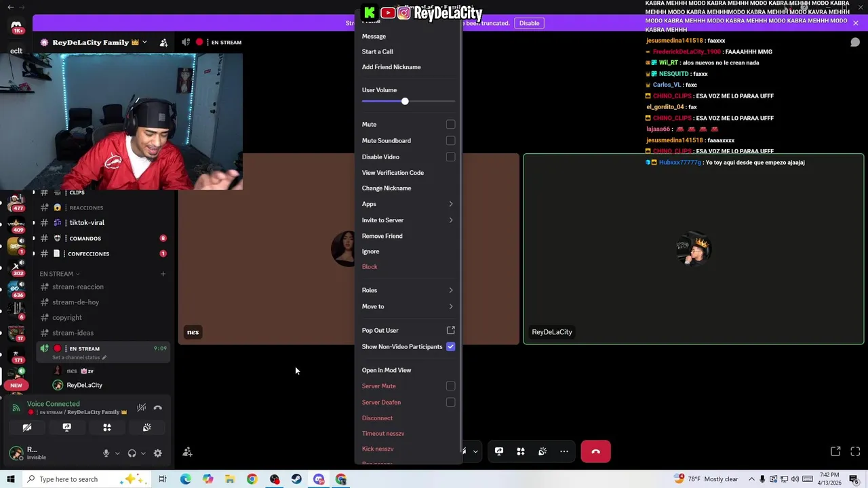The image size is (868, 488).
Task: Open Task View on taskbar
Action: (163, 479)
